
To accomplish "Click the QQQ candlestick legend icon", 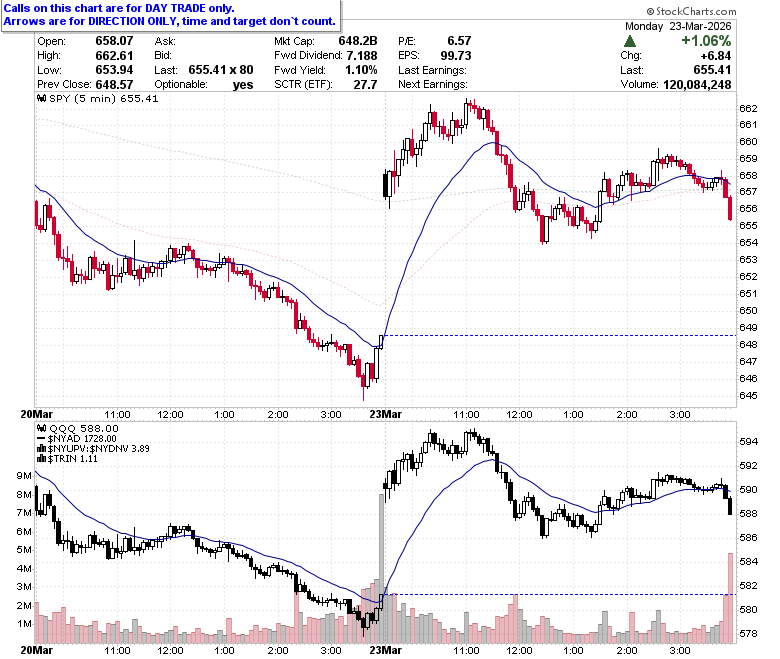I will point(42,428).
